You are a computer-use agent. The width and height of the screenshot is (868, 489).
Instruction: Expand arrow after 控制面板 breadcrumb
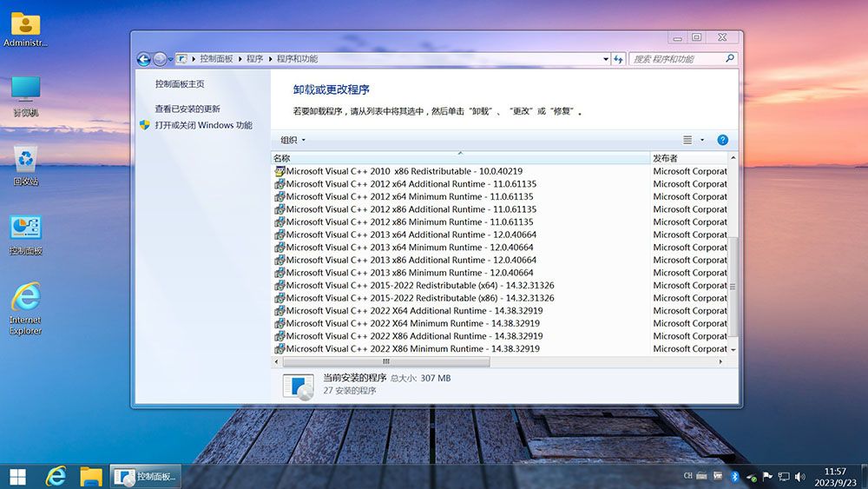tap(240, 59)
